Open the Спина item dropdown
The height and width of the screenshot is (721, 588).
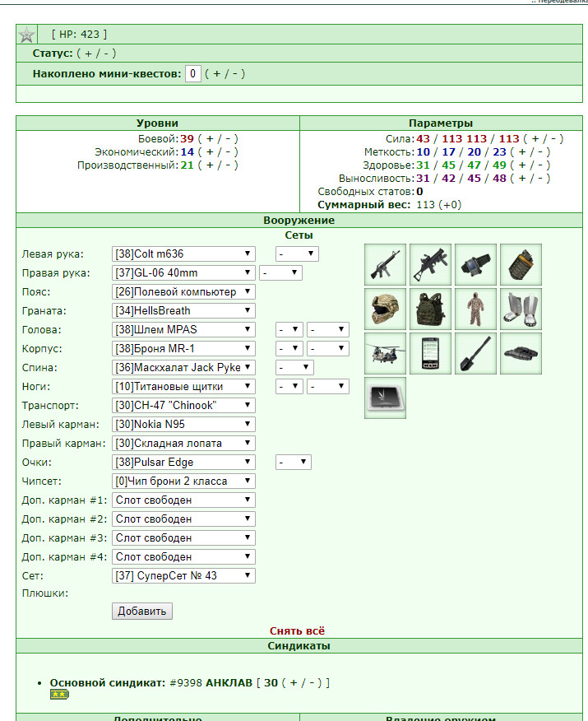click(183, 367)
